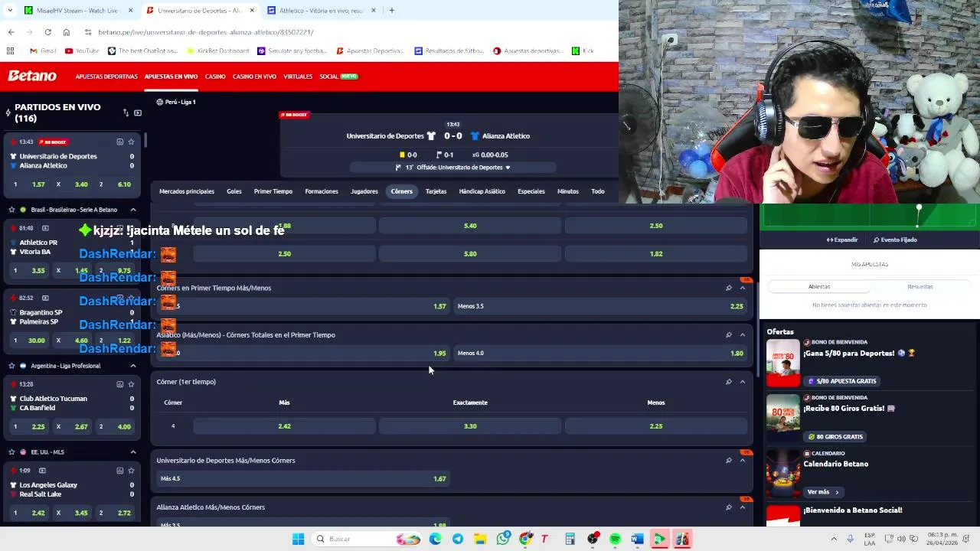Viewport: 980px width, 551px height.
Task: Open Spotify from the taskbar
Action: [x=615, y=539]
